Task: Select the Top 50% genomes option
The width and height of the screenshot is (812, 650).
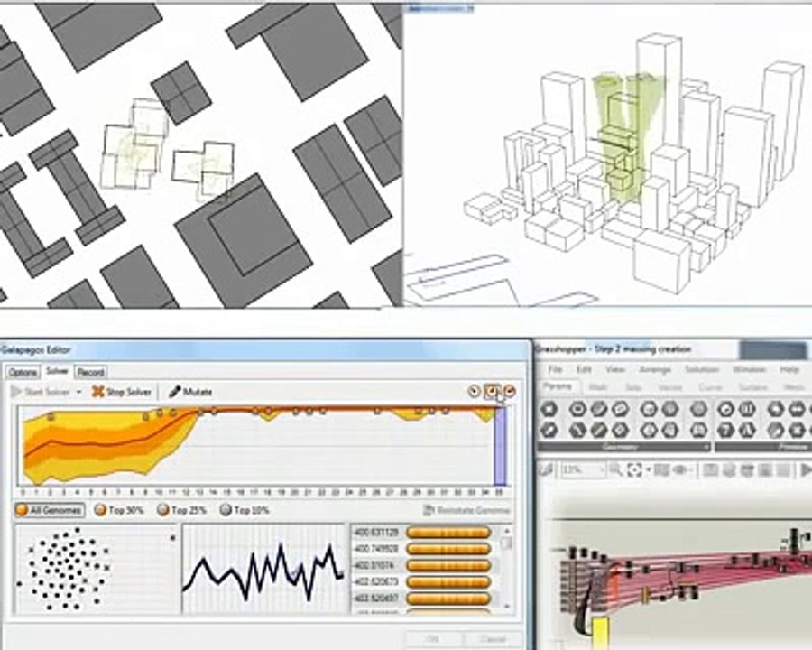Action: tap(118, 510)
